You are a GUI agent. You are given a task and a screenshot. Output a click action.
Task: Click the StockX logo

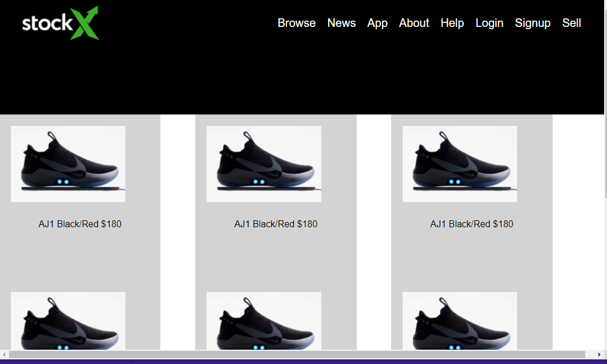click(x=60, y=23)
